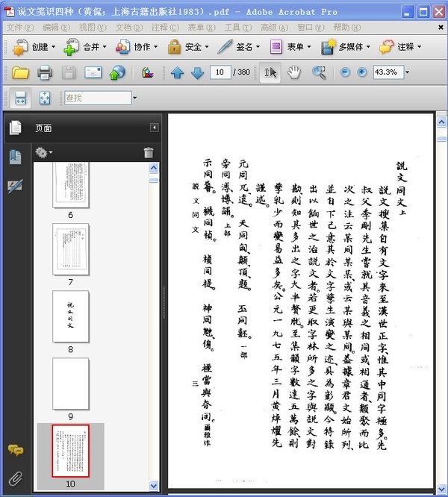The image size is (448, 497).
Task: Expand the Combine (合并) dropdown arrow
Action: click(x=105, y=47)
